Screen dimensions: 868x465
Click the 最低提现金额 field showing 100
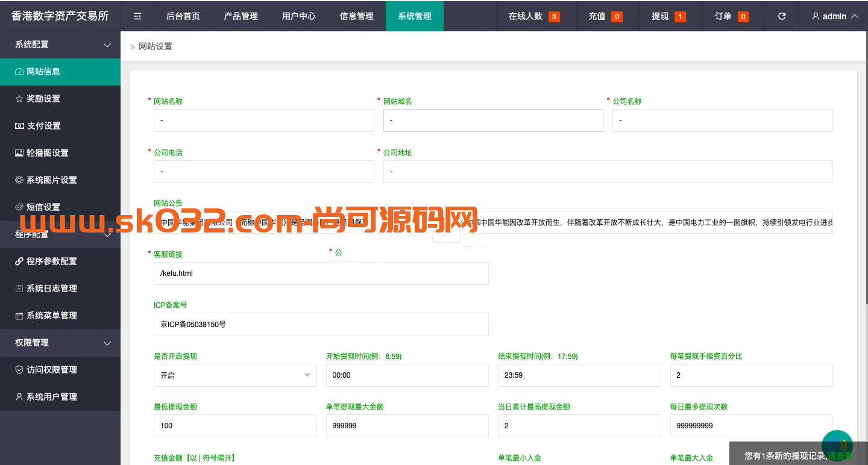235,426
